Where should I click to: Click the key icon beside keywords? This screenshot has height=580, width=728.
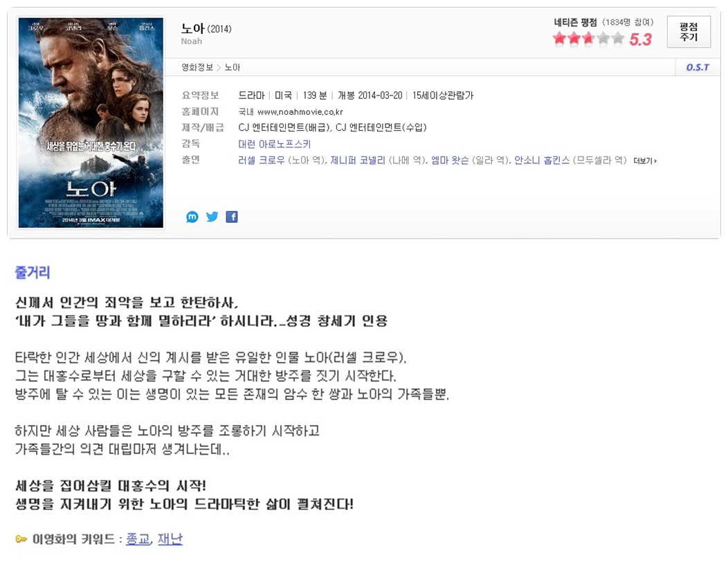click(21, 539)
